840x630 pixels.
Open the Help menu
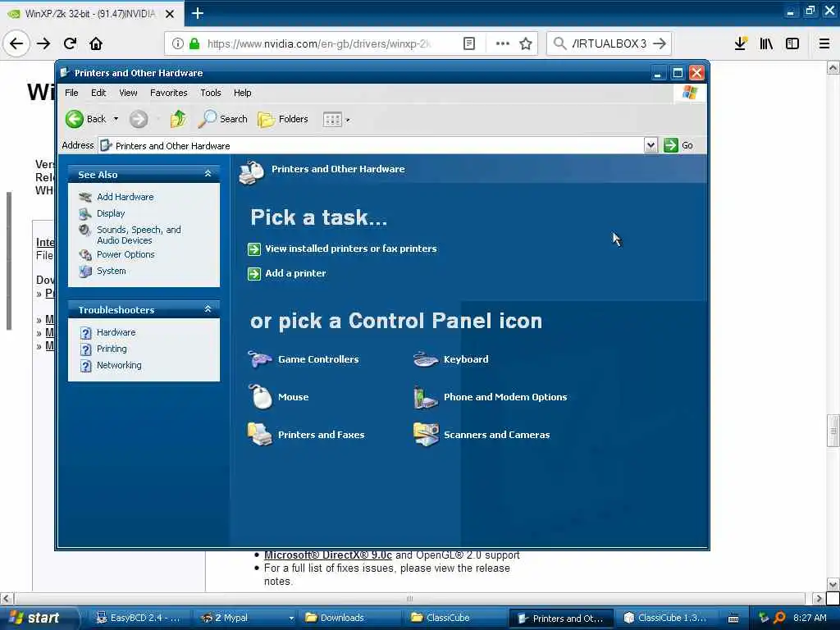pyautogui.click(x=242, y=93)
